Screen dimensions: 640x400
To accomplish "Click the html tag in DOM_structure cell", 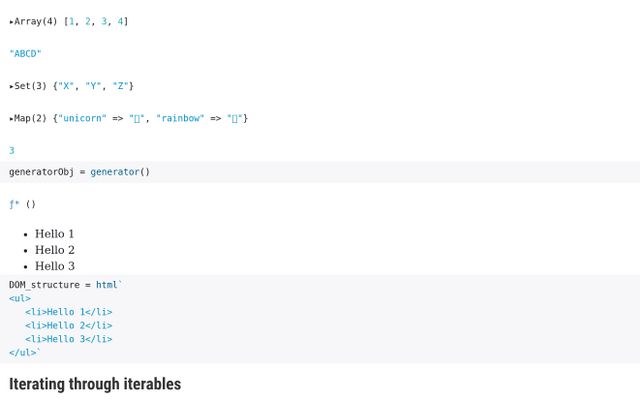I will coord(107,285).
